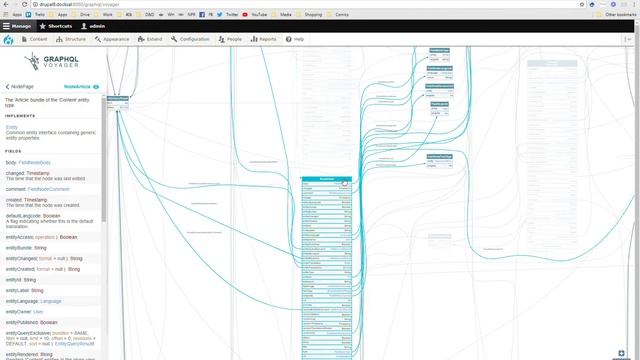The height and width of the screenshot is (360, 640).
Task: Click the browser back arrow
Action: (x=6, y=4)
